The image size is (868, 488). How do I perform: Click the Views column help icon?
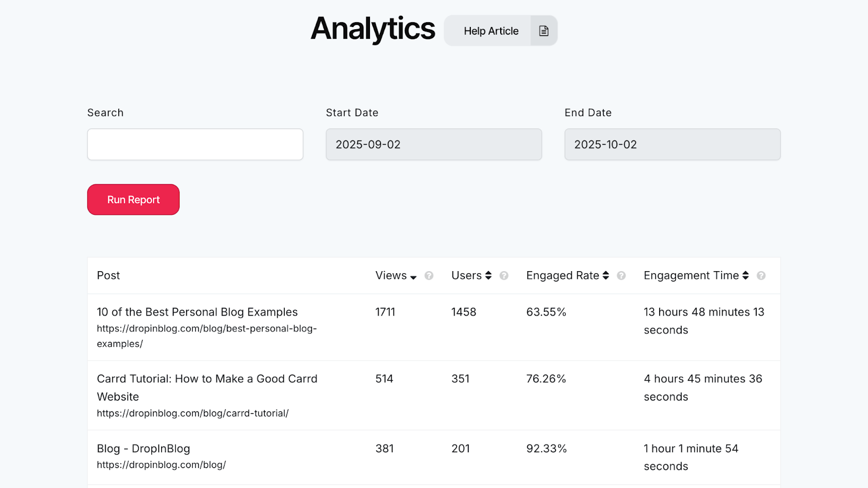[x=429, y=275]
